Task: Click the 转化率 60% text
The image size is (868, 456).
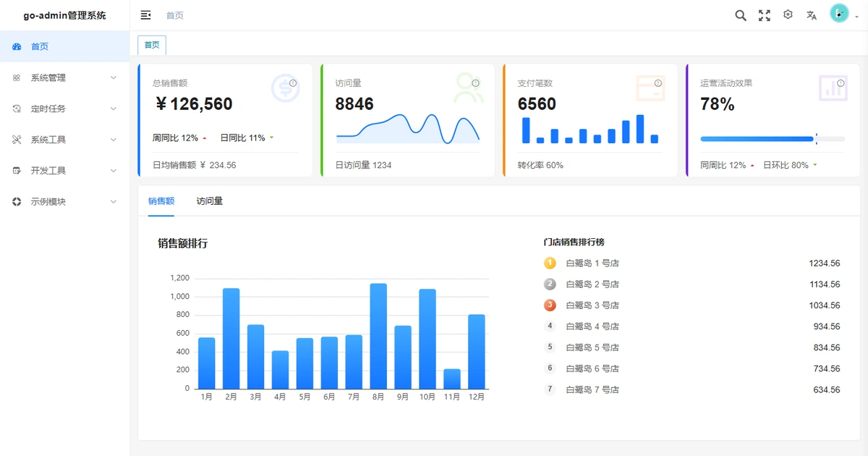Action: 540,165
